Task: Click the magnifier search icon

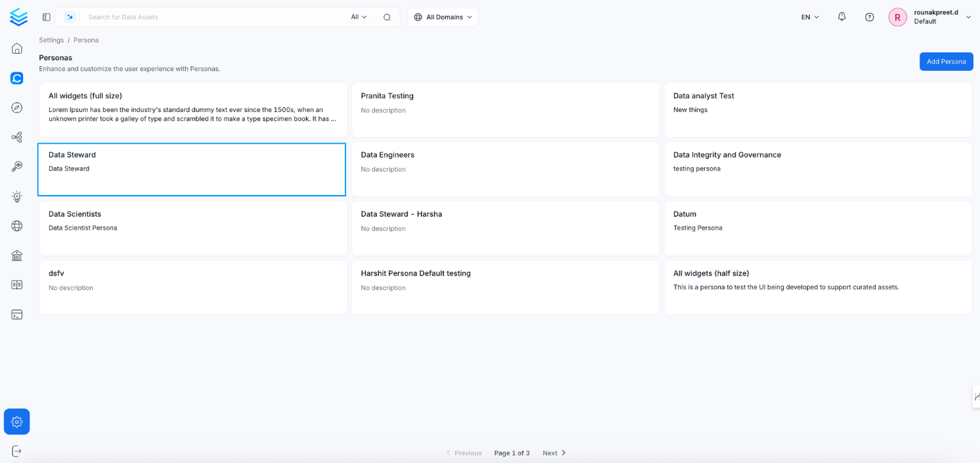Action: pyautogui.click(x=387, y=17)
